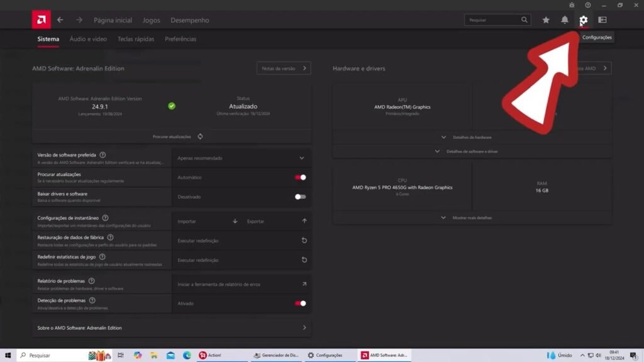Show hidden system tray icons chevron
This screenshot has height=362, width=644.
coord(582,356)
